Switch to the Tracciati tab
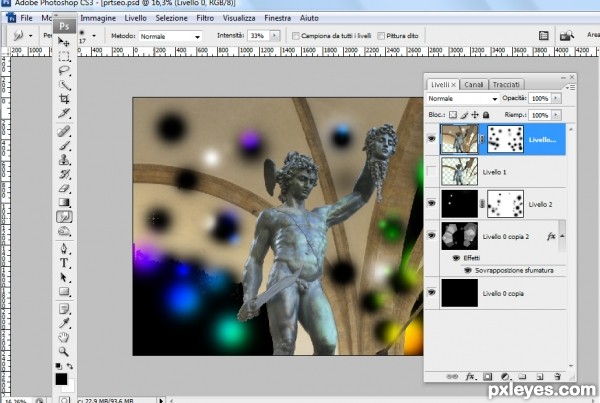 pos(506,85)
